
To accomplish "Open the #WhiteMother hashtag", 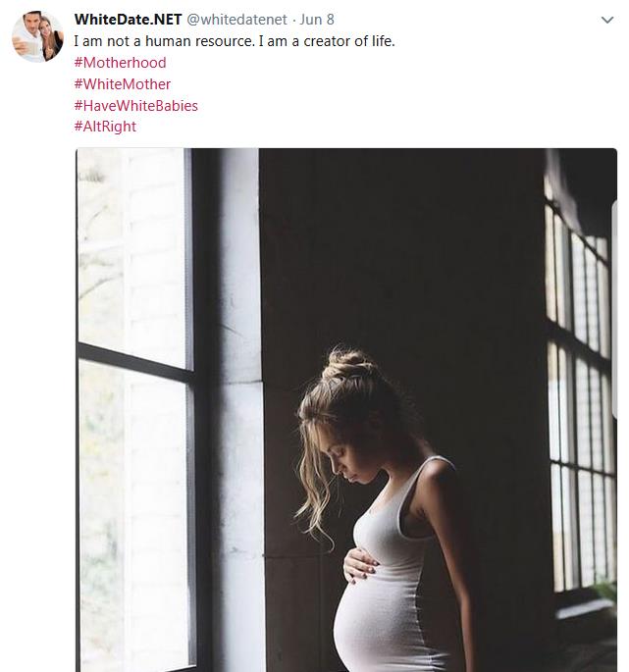I will click(123, 84).
